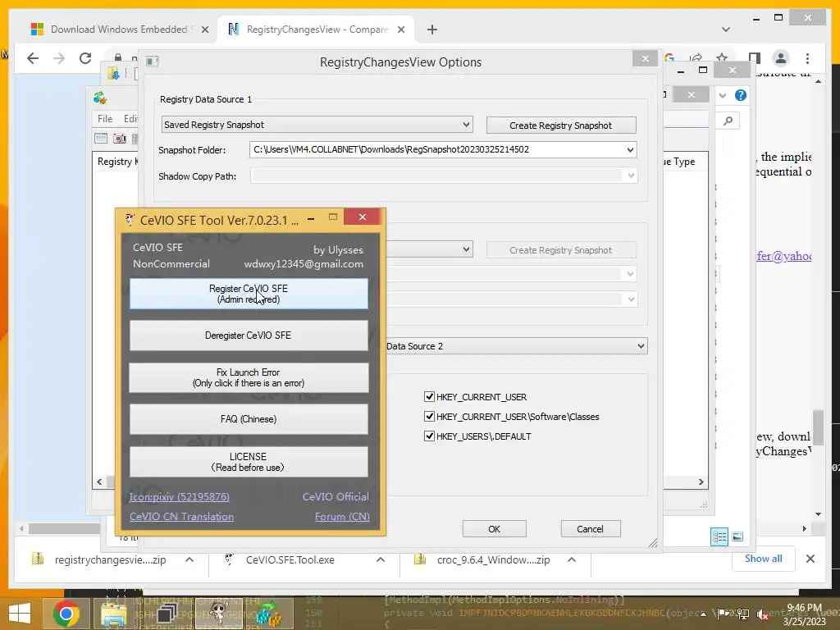Viewport: 840px width, 630px height.
Task: Expand the disabled Shadow Copy Path dropdown
Action: (631, 176)
